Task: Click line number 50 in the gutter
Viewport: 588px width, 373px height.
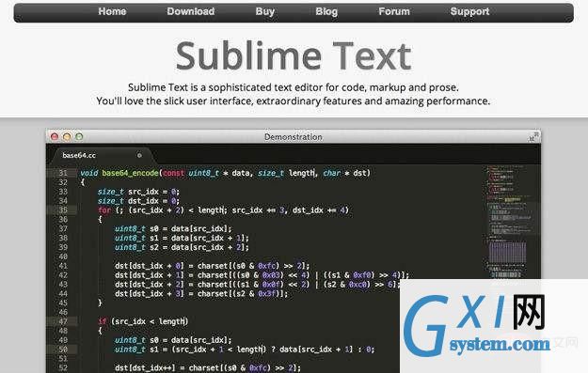Action: (63, 350)
